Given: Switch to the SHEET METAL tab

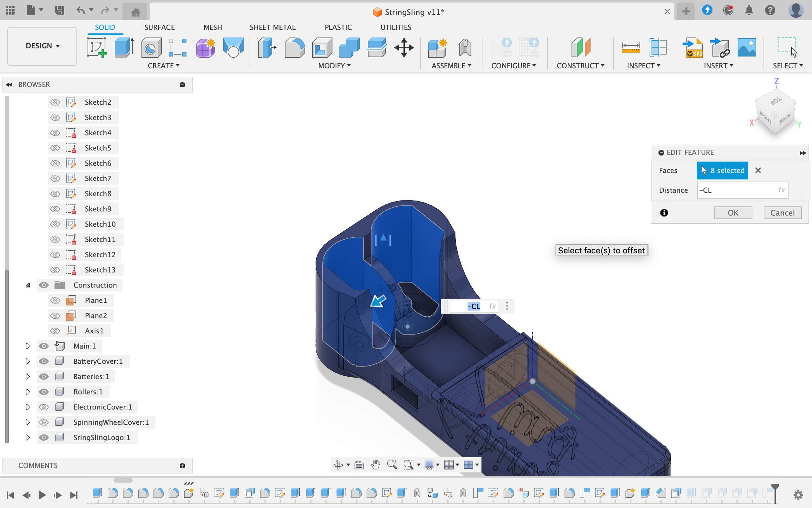Looking at the screenshot, I should 272,27.
